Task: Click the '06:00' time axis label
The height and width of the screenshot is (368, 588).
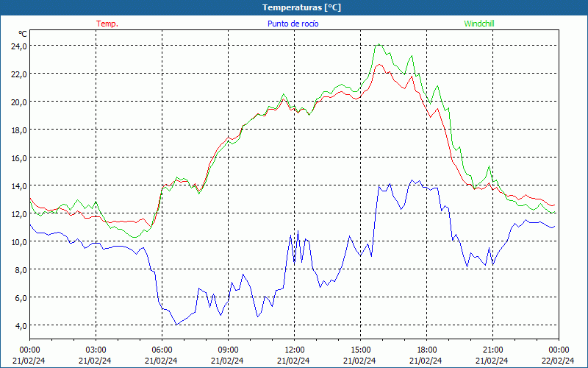Action: 162,350
